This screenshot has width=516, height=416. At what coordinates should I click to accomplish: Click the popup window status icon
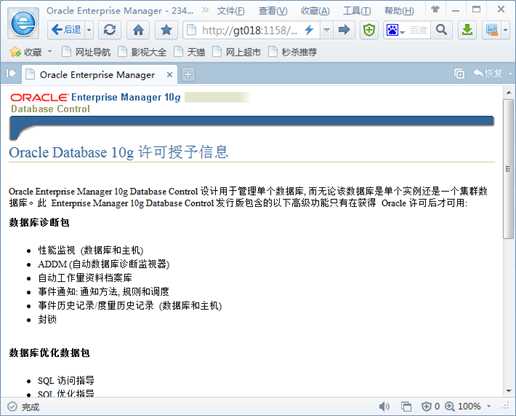406,406
